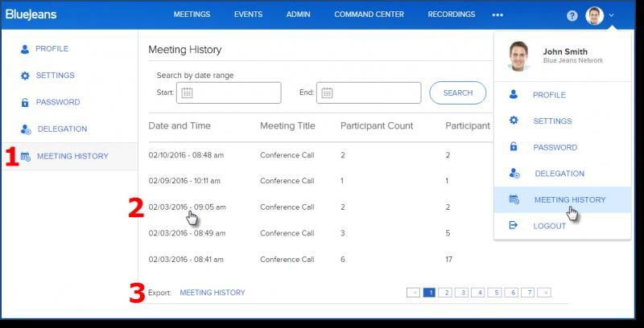Image resolution: width=644 pixels, height=328 pixels.
Task: Open the End date calendar icon
Action: [x=327, y=92]
